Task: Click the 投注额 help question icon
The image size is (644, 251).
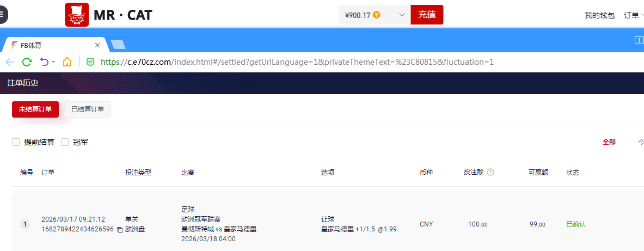Action: tap(490, 172)
